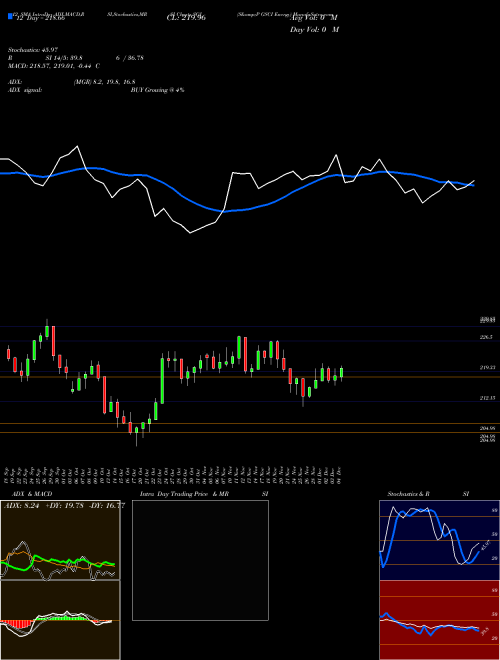This screenshot has width=500, height=660.
Task: Click the 219.33 price axis label
Action: click(x=487, y=367)
